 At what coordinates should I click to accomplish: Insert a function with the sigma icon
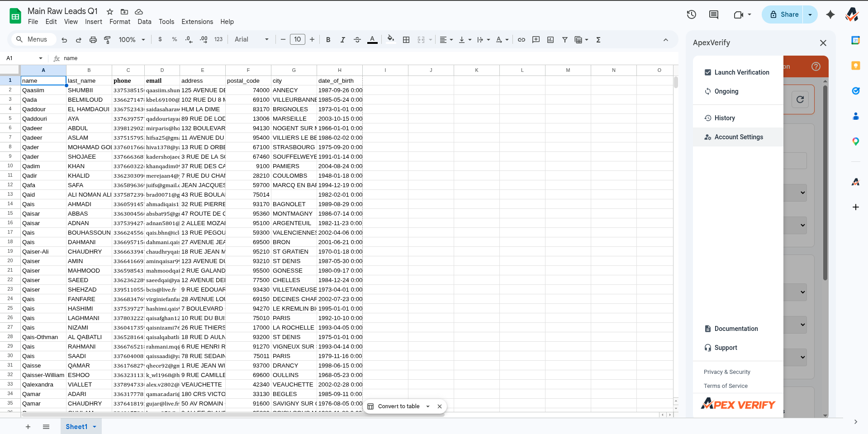tap(598, 40)
